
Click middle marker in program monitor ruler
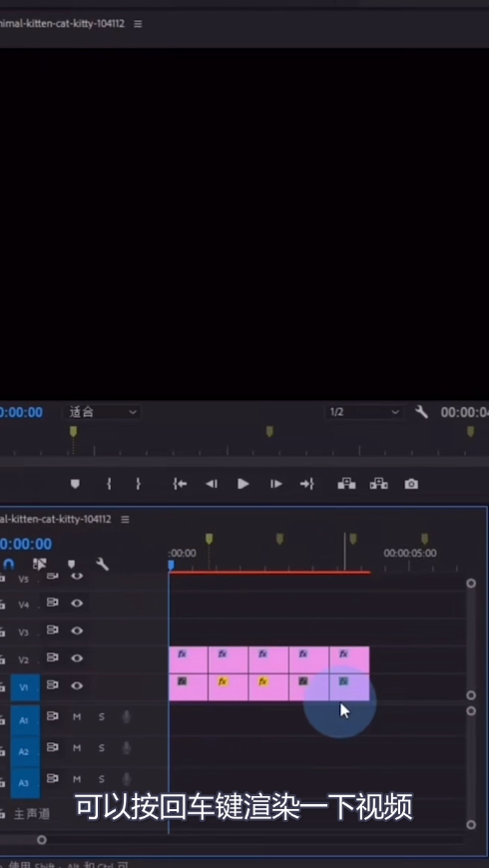coord(269,431)
